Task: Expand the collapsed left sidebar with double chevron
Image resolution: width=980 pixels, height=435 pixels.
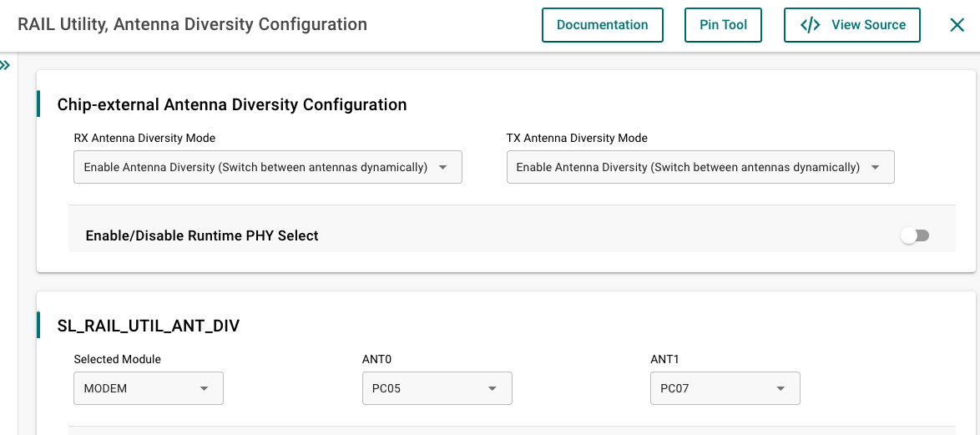Action: [x=5, y=65]
